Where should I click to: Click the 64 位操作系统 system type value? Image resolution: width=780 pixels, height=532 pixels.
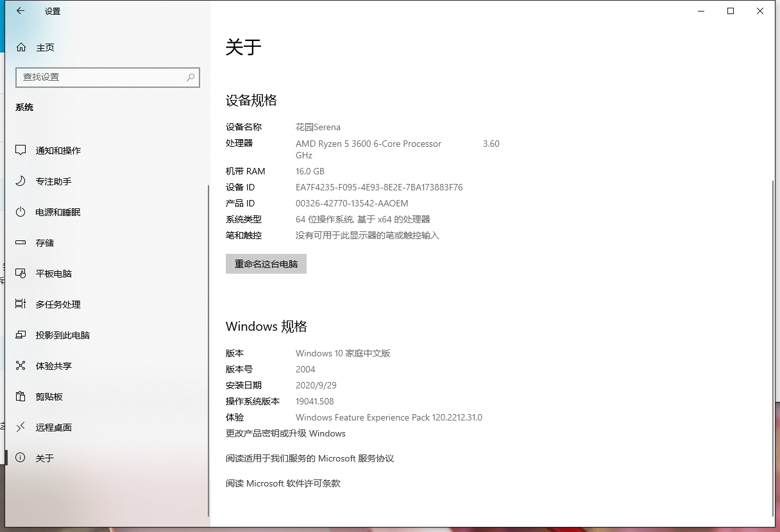[363, 219]
